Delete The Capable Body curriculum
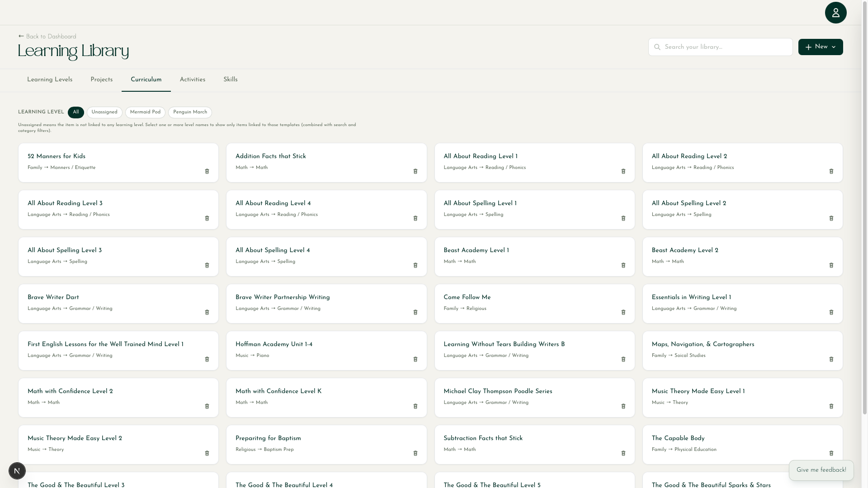Viewport: 868px width, 488px height. 831,453
